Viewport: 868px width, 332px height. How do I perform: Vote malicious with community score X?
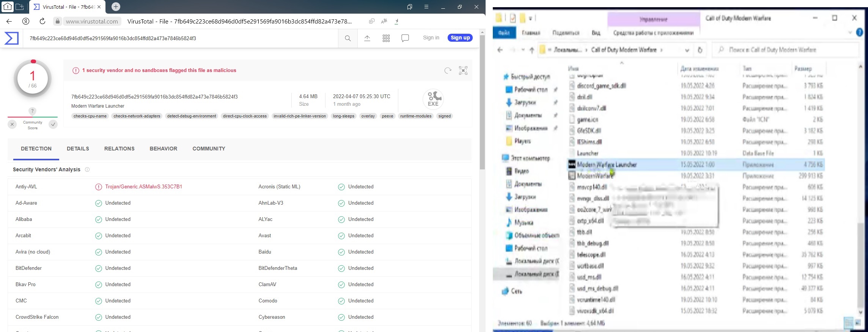tap(12, 124)
